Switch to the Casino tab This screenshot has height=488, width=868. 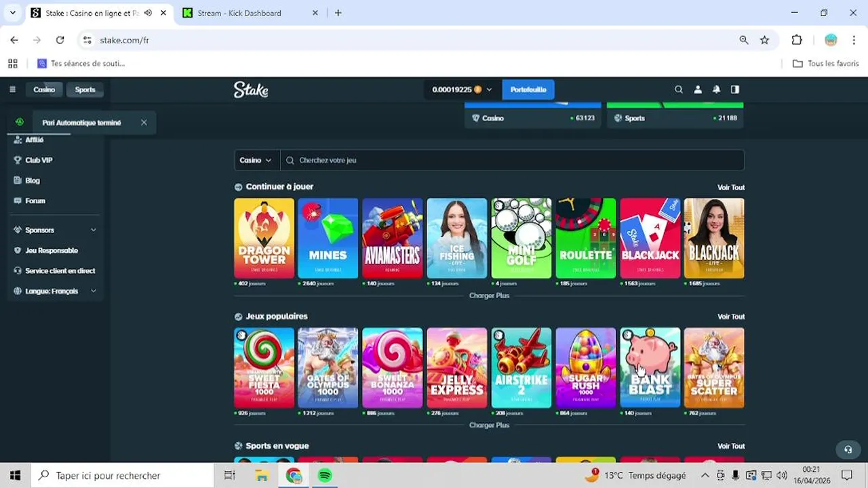click(44, 89)
